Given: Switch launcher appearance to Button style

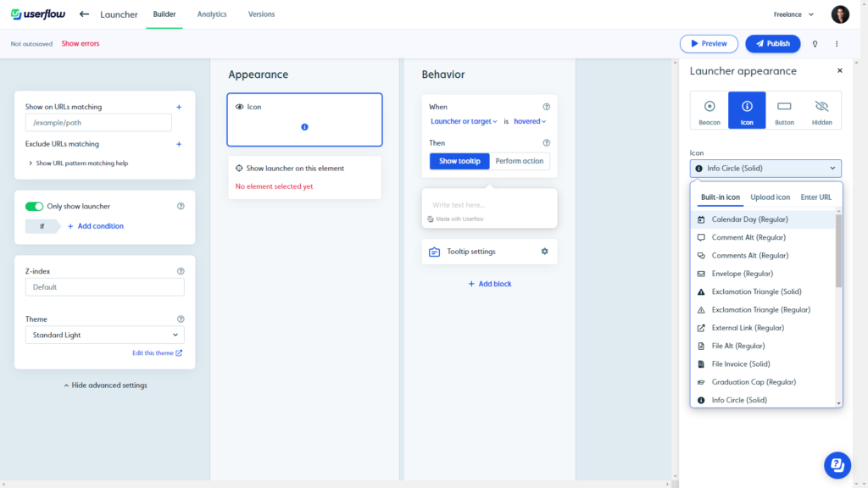Looking at the screenshot, I should pos(784,110).
